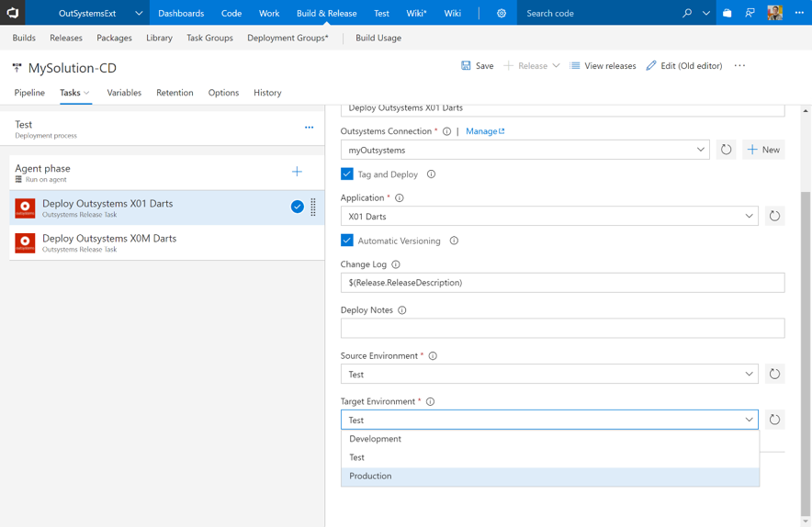812x527 pixels.
Task: Expand the Tasks tab chevron
Action: pos(86,93)
